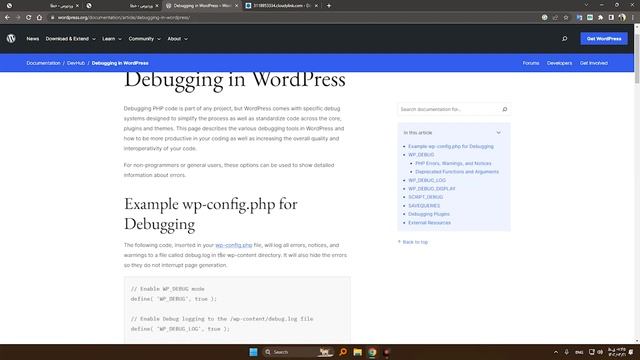
Task: Open the Chrome three-dot menu
Action: coord(633,18)
